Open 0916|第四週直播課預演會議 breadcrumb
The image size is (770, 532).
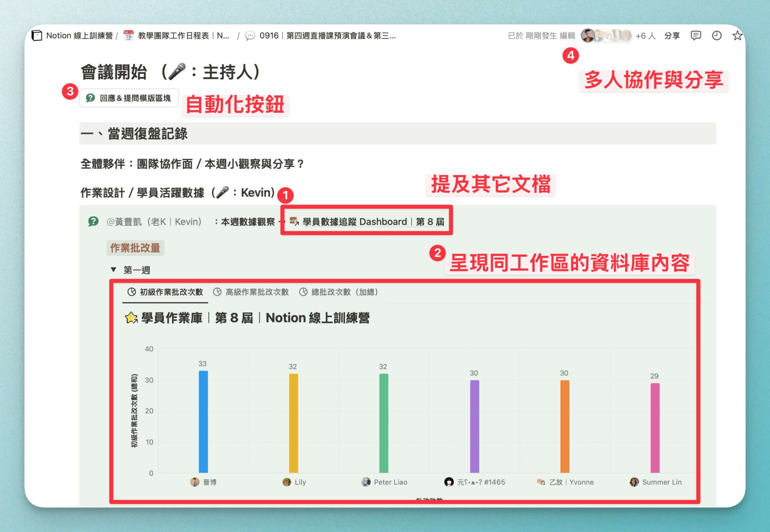click(328, 35)
